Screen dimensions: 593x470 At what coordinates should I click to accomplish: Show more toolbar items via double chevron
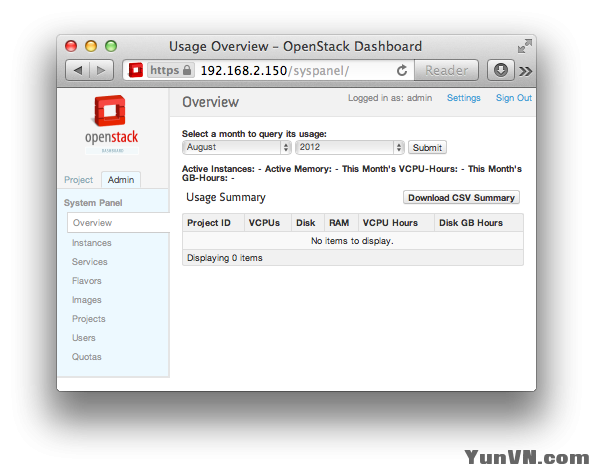point(526,71)
